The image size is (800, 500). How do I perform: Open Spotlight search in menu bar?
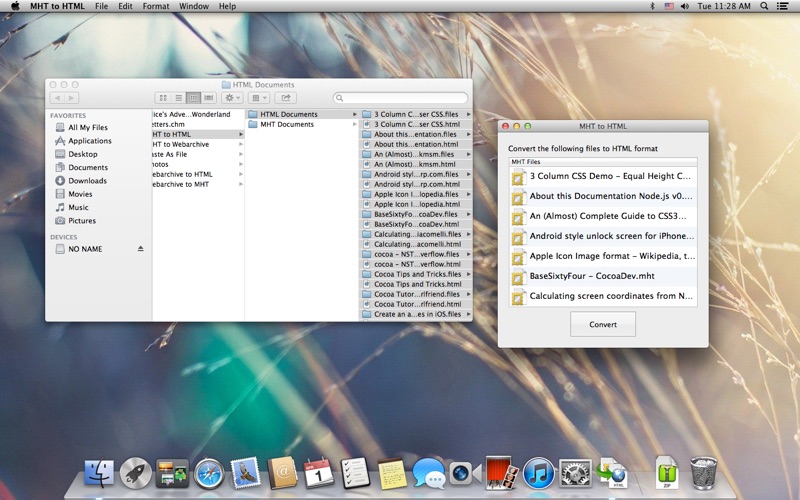(764, 6)
